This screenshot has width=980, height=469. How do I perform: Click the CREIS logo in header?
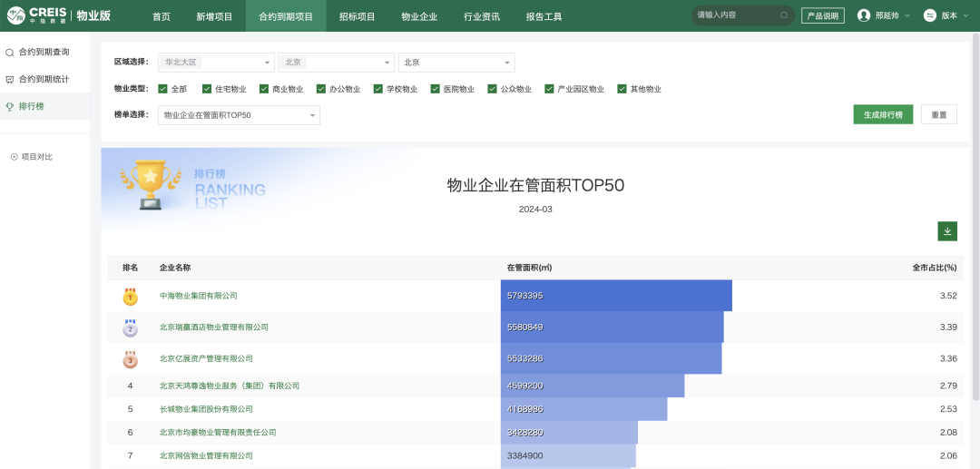click(x=35, y=15)
